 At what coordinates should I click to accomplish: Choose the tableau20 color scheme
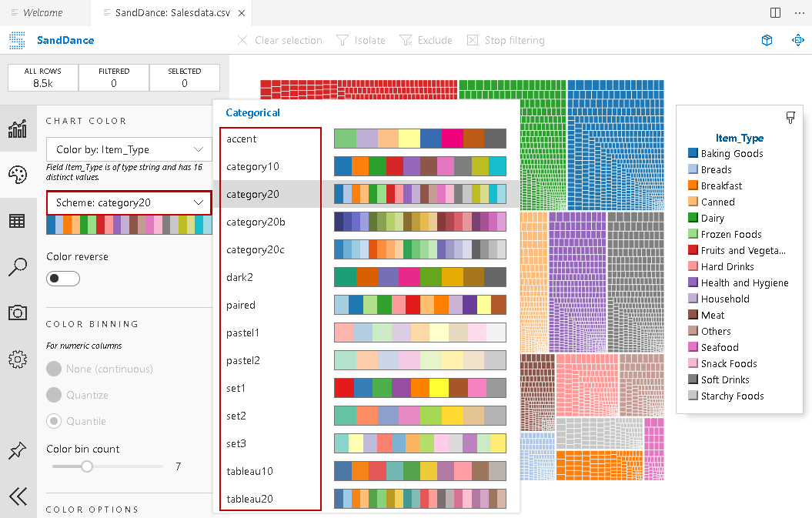pos(366,499)
